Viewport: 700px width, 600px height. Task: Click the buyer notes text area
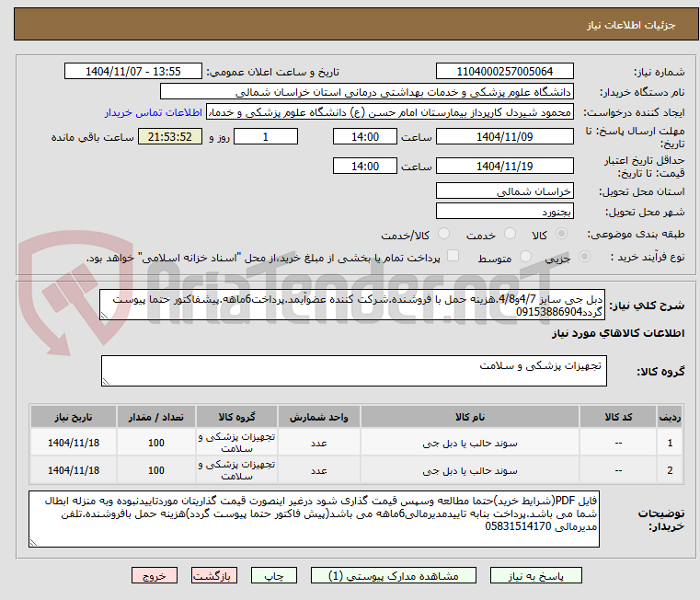(x=314, y=519)
